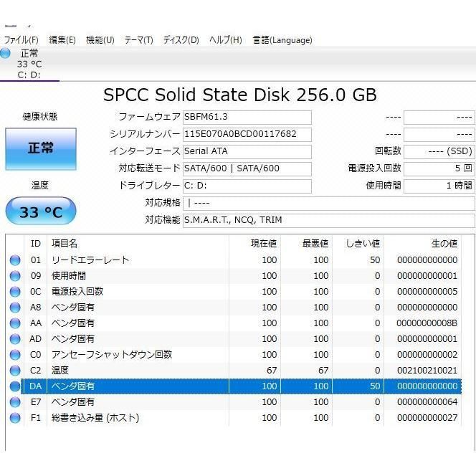Open the テーマ(T) menu
This screenshot has width=476, height=476.
[139, 40]
